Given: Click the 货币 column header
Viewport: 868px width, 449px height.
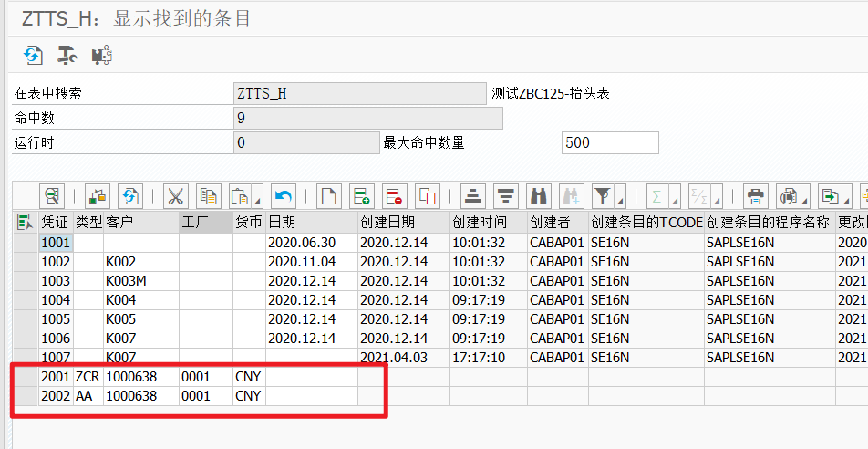Looking at the screenshot, I should coord(249,223).
